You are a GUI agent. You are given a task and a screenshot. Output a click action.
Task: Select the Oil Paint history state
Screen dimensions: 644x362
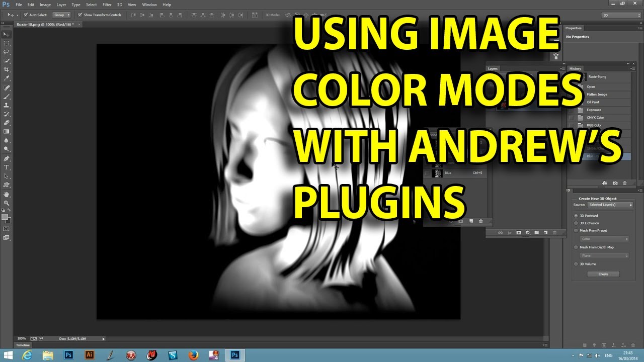pos(599,102)
